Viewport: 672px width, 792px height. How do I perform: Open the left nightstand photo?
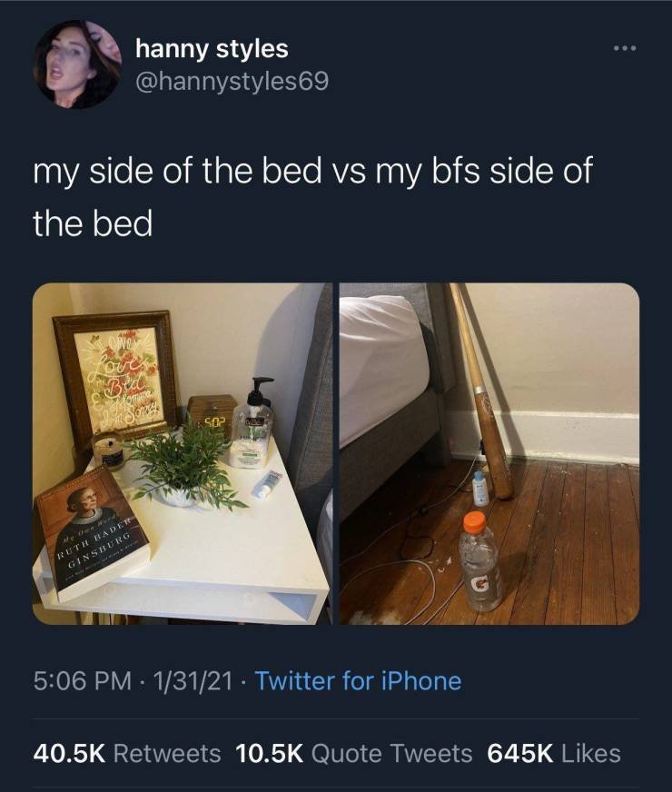coord(183,453)
